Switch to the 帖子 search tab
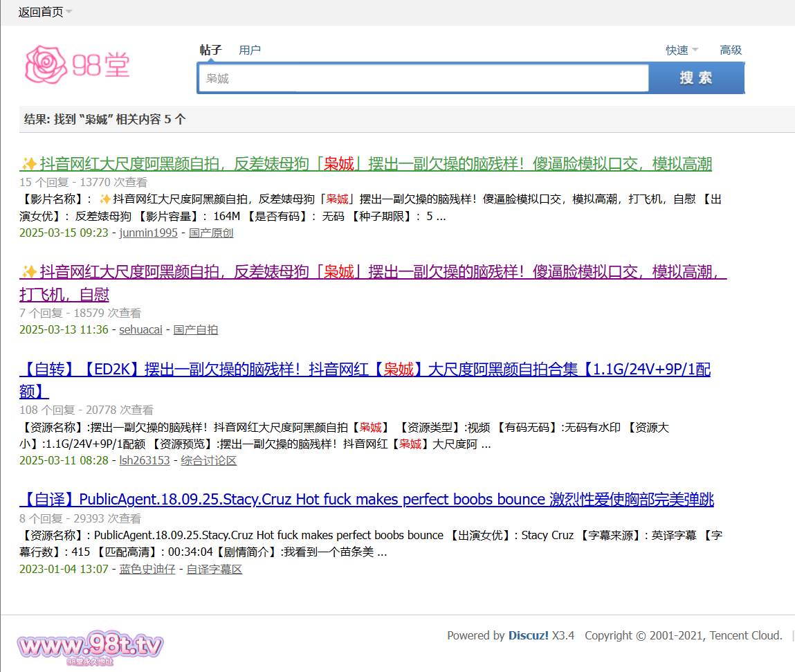This screenshot has width=795, height=672. pos(210,50)
